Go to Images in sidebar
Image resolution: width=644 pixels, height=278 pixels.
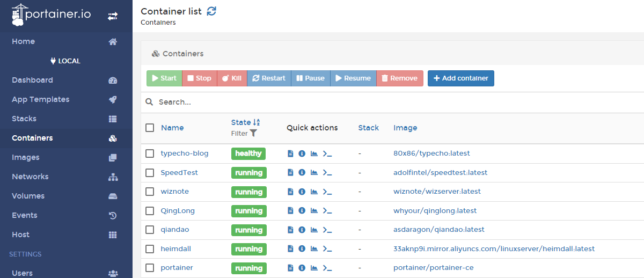[26, 157]
